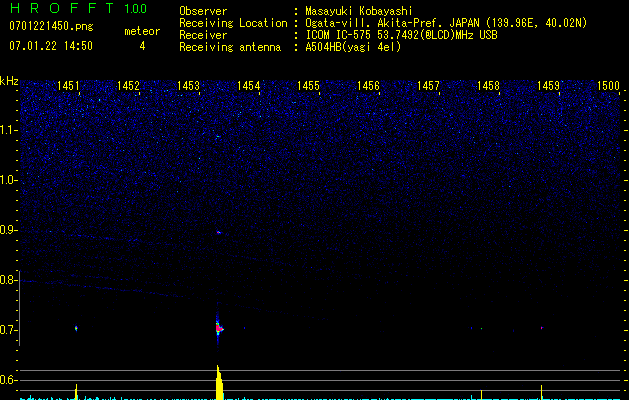The height and width of the screenshot is (400, 629).
Task: Click the ICOM IC-575 receiver text
Action: pos(401,35)
